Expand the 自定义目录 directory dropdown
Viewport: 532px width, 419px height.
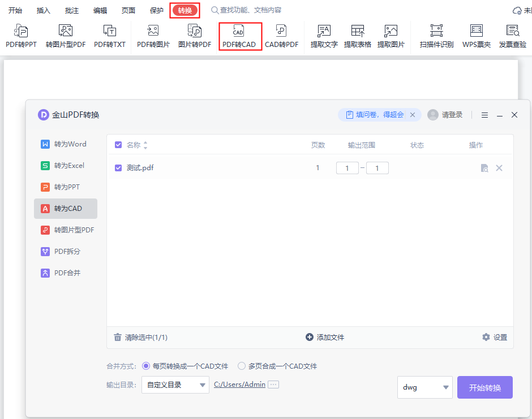pos(175,384)
